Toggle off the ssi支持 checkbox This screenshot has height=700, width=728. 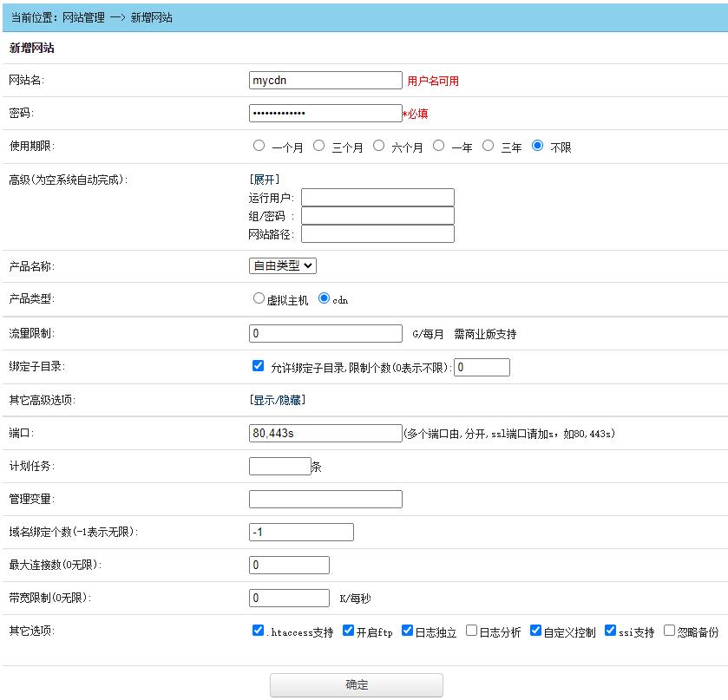tap(609, 631)
